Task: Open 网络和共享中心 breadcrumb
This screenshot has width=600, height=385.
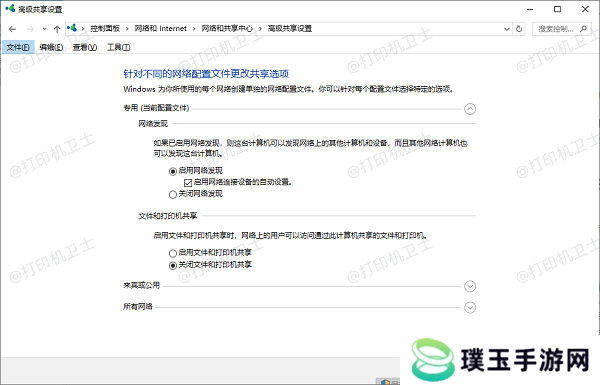Action: [x=227, y=29]
